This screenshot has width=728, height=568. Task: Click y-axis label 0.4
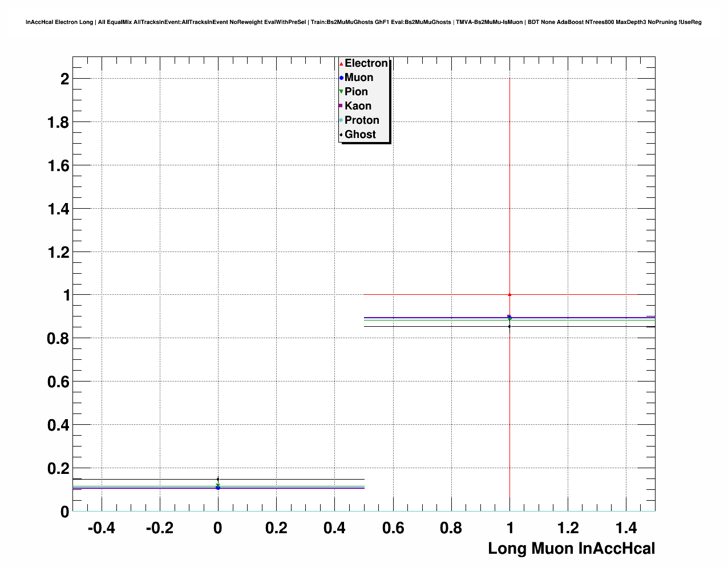coord(58,425)
